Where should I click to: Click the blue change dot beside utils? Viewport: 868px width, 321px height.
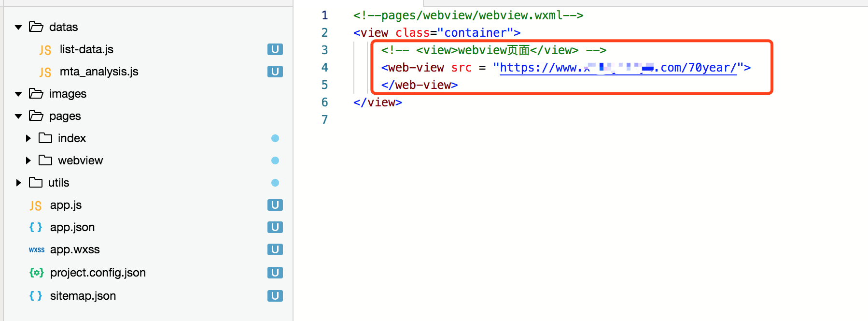click(x=275, y=183)
